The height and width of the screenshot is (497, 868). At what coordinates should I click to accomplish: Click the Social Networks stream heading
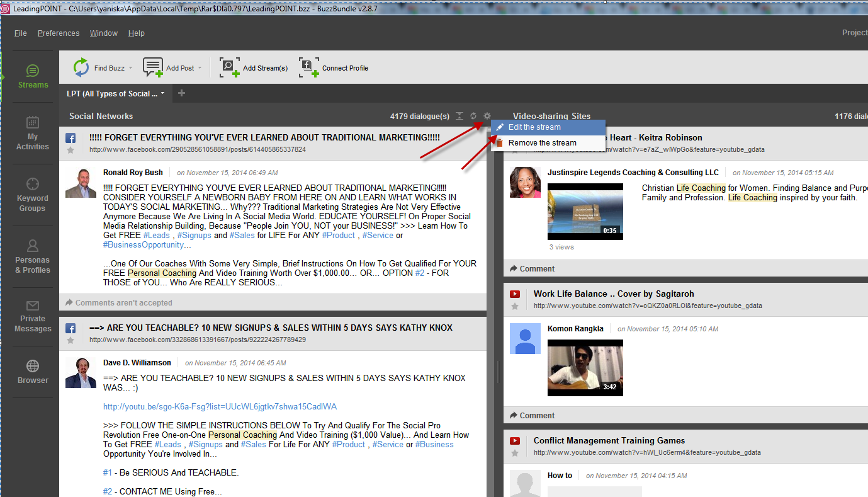point(101,117)
